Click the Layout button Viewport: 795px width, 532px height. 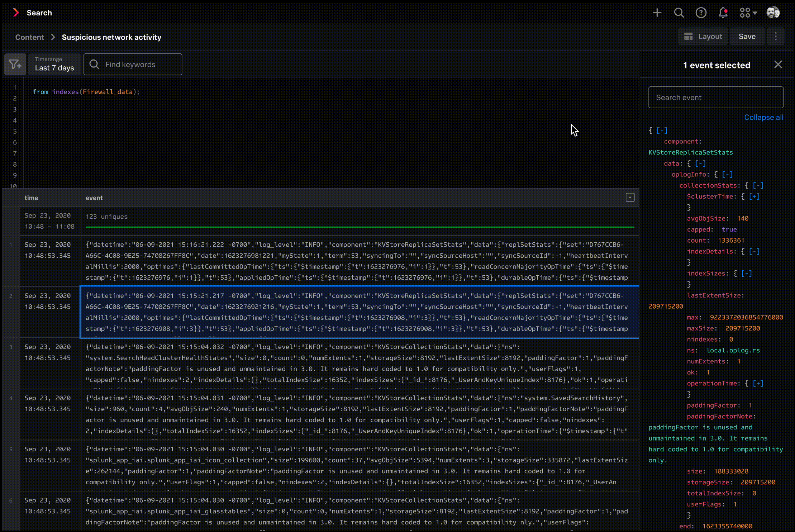(703, 37)
